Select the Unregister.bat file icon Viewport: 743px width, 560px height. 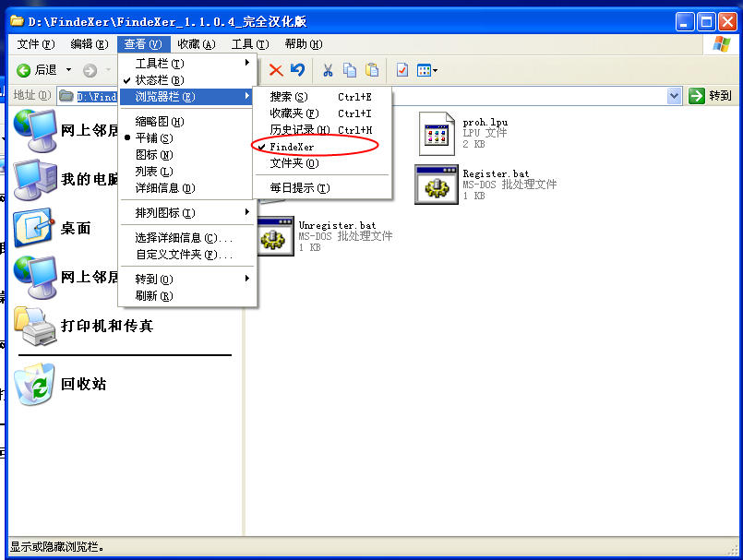click(x=276, y=236)
